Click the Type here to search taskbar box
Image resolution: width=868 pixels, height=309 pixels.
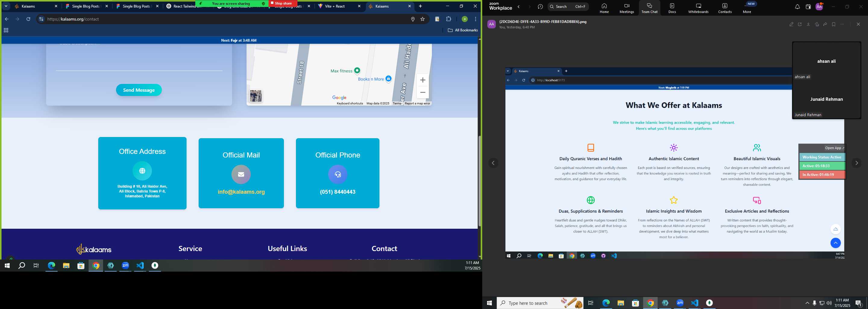coord(540,303)
